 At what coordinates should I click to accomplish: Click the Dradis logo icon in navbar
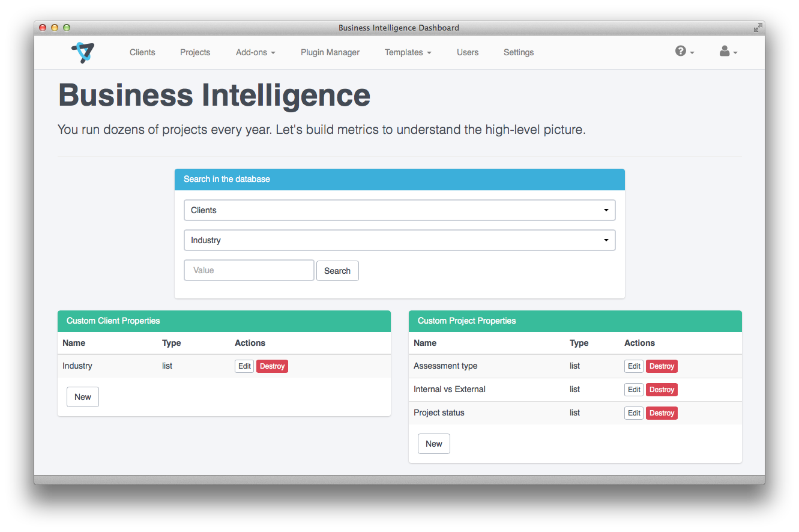[x=83, y=52]
